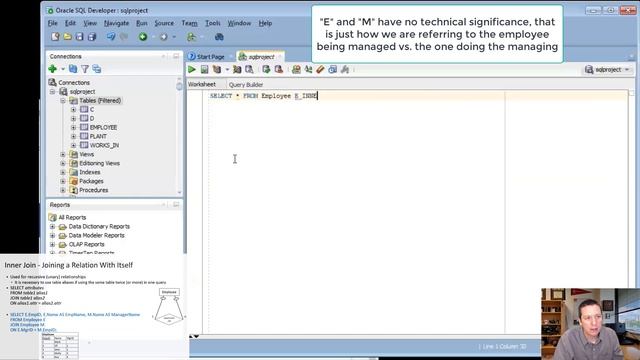Open the Help menu
This screenshot has height=360, width=640.
265,23
